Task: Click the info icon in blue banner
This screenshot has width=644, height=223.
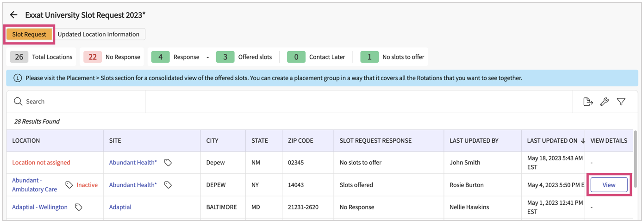Action: point(17,78)
